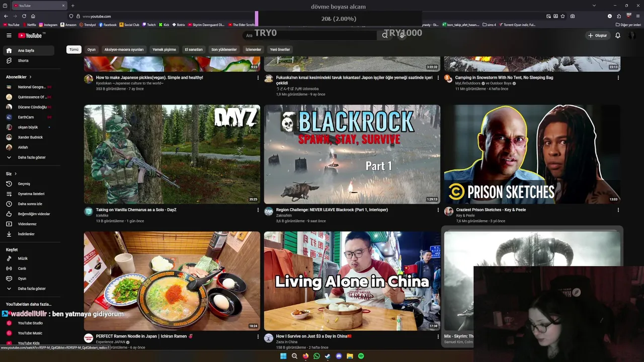Open Key & Peele channel avatar

tap(449, 212)
